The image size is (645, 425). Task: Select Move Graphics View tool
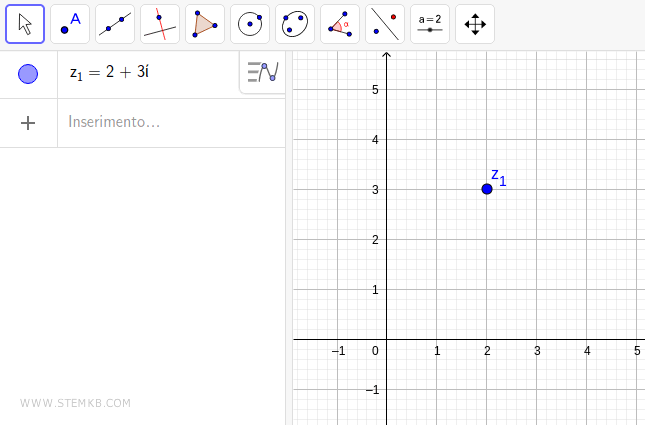(475, 24)
